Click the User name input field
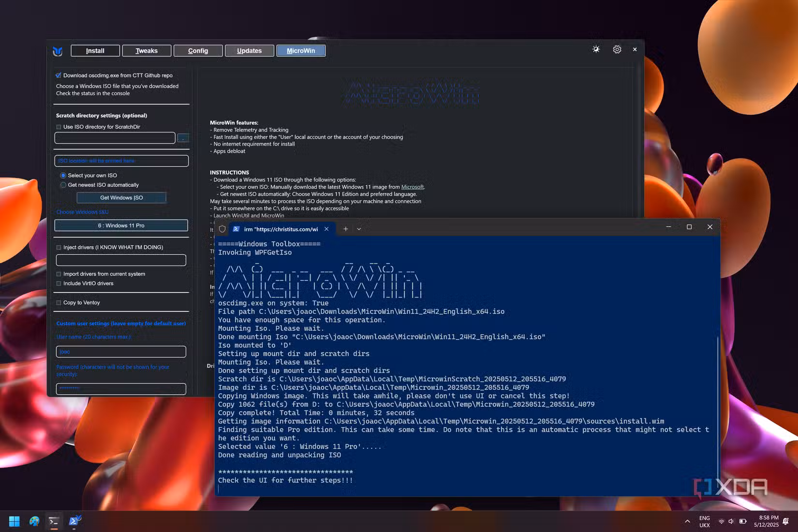This screenshot has height=532, width=798. click(x=121, y=352)
